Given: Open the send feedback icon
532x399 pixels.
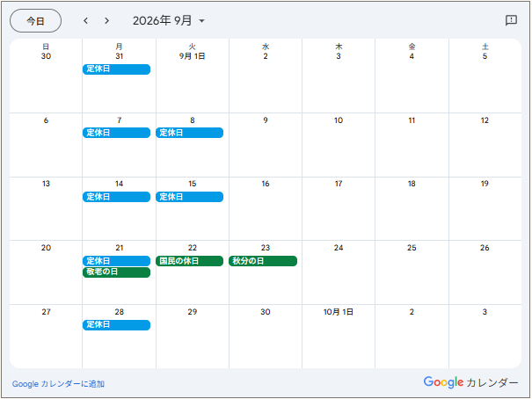Looking at the screenshot, I should click(511, 20).
